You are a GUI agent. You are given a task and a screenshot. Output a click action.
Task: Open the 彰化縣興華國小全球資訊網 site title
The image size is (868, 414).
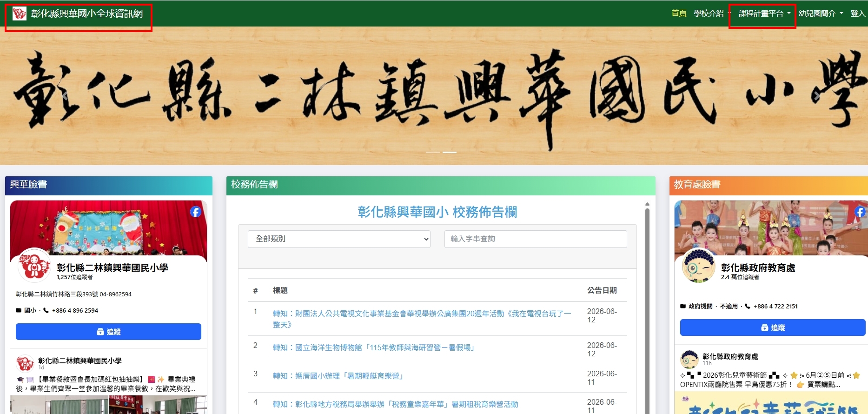pos(87,13)
